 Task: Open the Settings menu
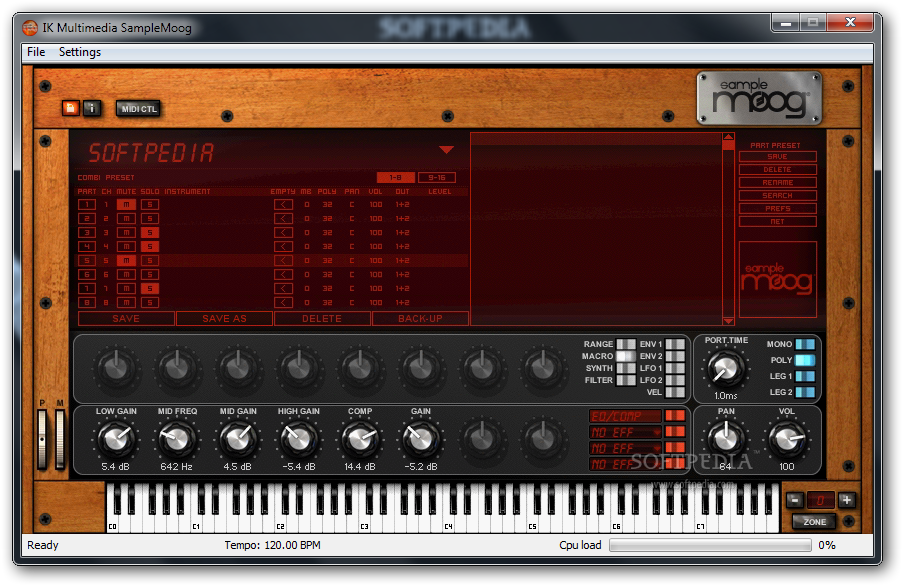point(79,52)
